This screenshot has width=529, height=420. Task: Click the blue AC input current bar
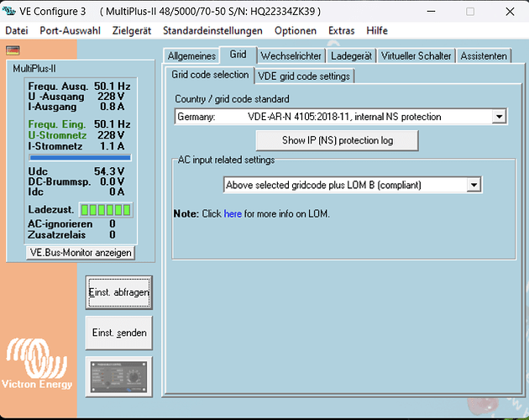[80, 158]
